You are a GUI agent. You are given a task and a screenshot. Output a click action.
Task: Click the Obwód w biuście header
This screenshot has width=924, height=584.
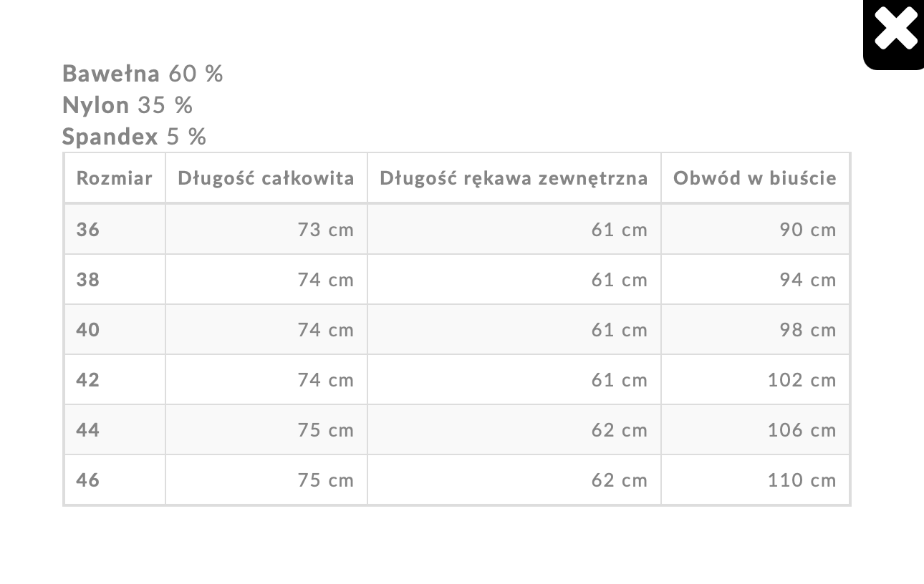(754, 178)
